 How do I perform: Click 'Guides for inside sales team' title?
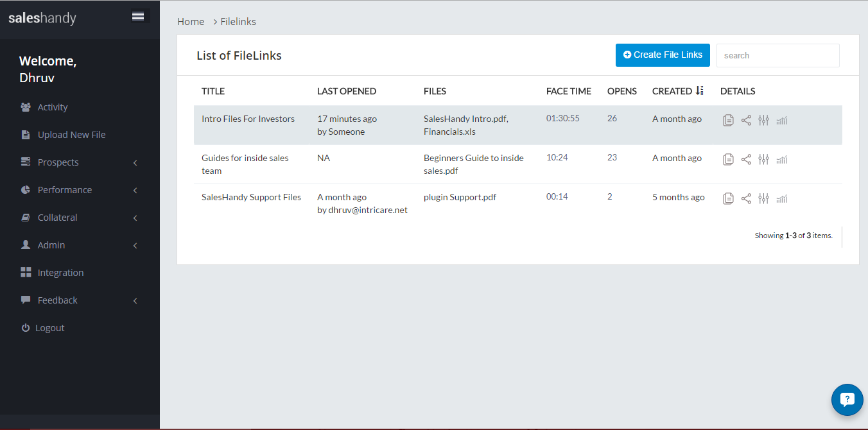tap(245, 164)
